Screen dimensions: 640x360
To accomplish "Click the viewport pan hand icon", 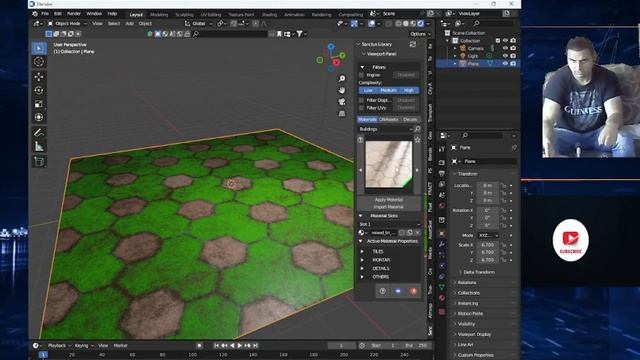I will [342, 90].
